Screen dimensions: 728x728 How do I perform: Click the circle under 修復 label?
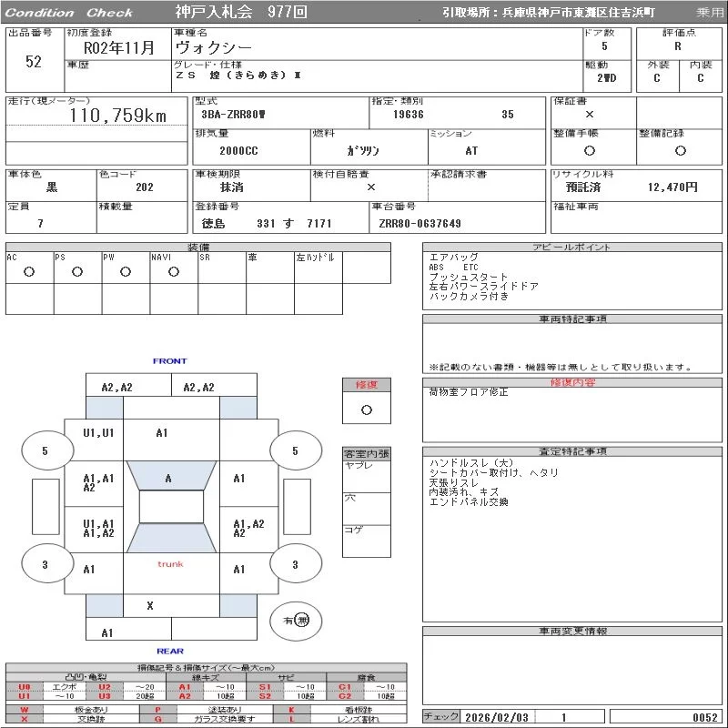[x=367, y=409]
